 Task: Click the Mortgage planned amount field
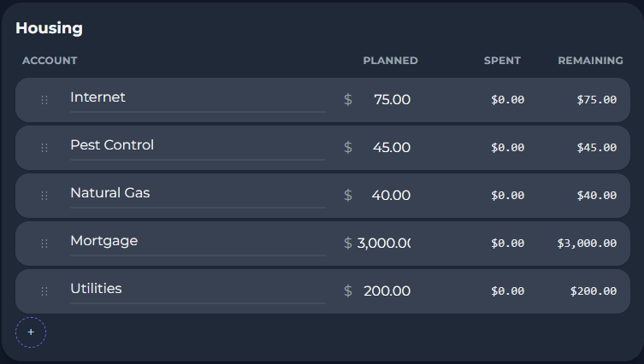(x=384, y=244)
